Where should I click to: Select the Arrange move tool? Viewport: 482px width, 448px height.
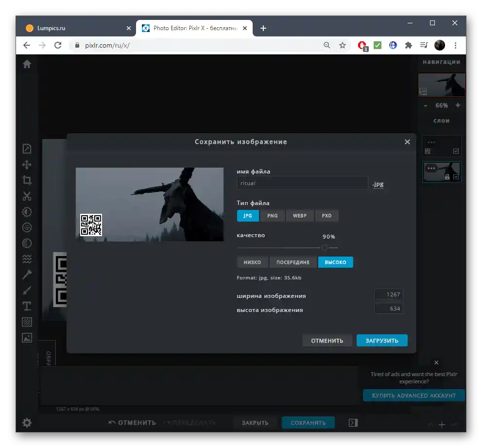(x=27, y=165)
